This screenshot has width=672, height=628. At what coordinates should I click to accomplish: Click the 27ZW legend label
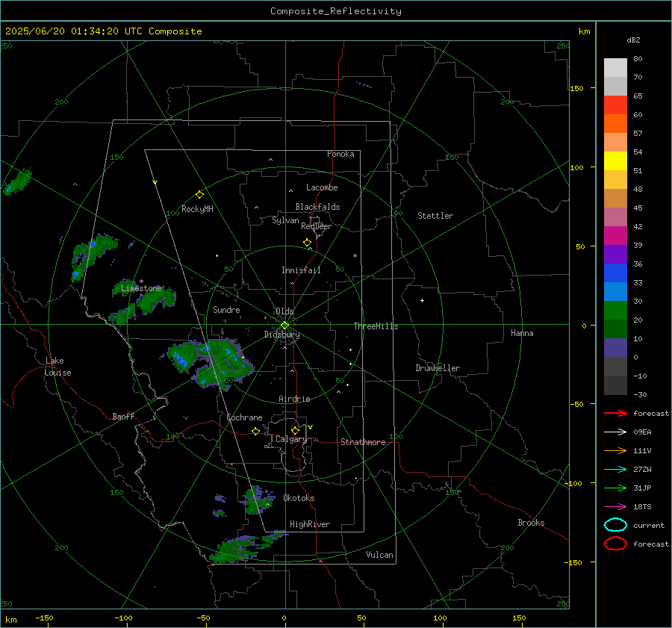(x=642, y=470)
